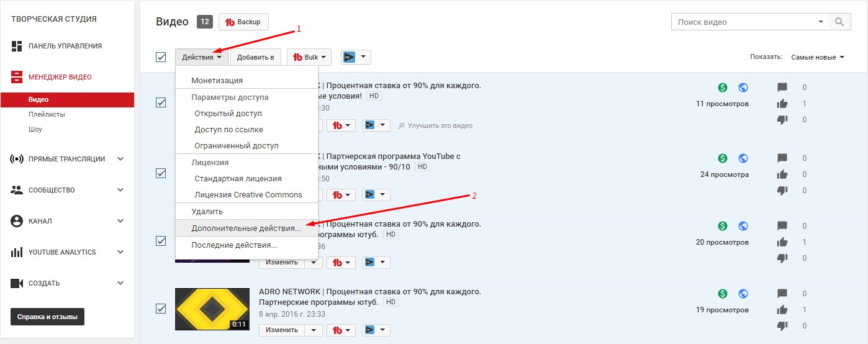Click thumbs-up icon in 19 просмотров row

(782, 310)
